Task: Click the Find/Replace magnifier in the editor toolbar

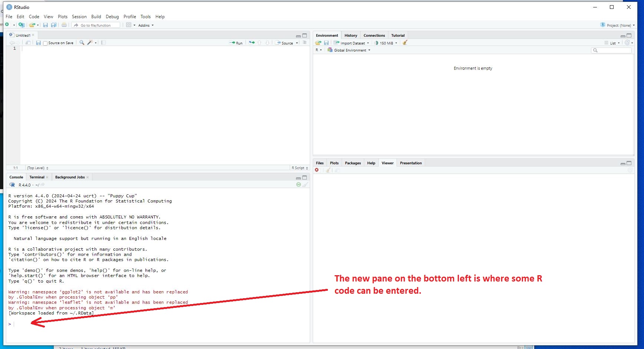Action: 82,43
